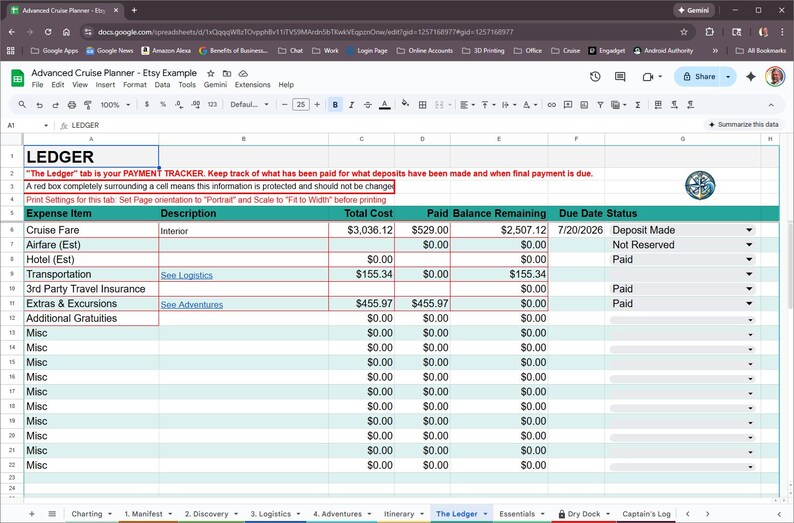The height and width of the screenshot is (523, 794).
Task: Click the Redo icon in toolbar
Action: 55,105
